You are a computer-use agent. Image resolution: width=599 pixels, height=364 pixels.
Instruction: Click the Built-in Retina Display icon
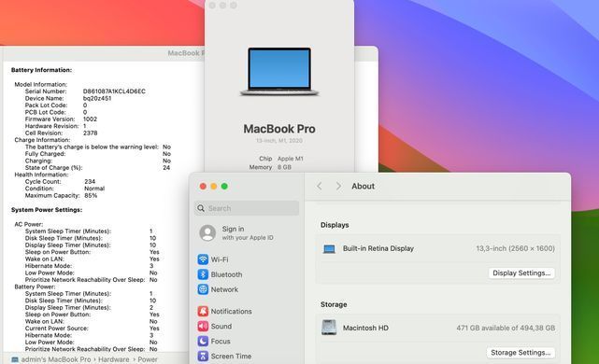click(x=329, y=249)
